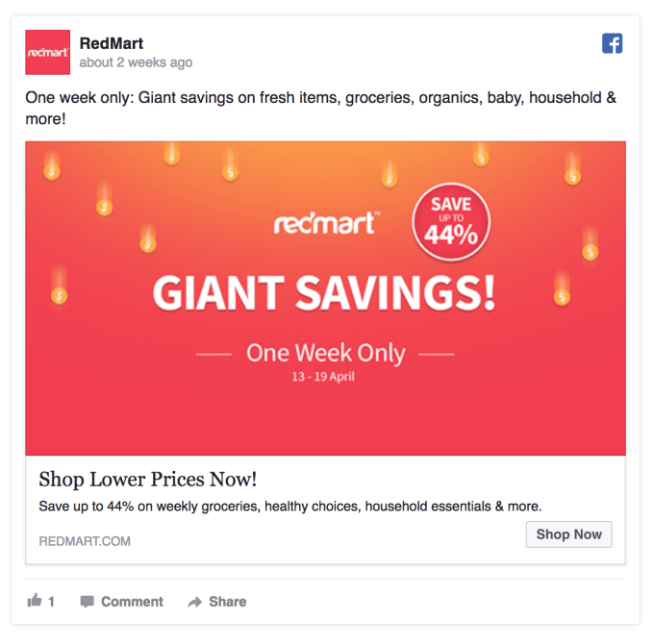The height and width of the screenshot is (644, 654).
Task: Click the 'GIANT SAVINGS!' banner headline
Action: (324, 293)
